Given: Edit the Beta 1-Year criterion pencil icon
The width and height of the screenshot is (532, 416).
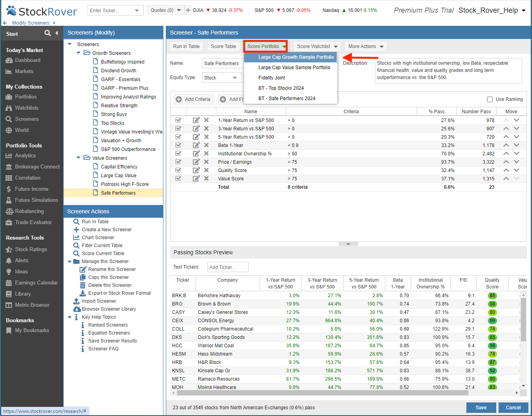Looking at the screenshot, I should tap(196, 145).
